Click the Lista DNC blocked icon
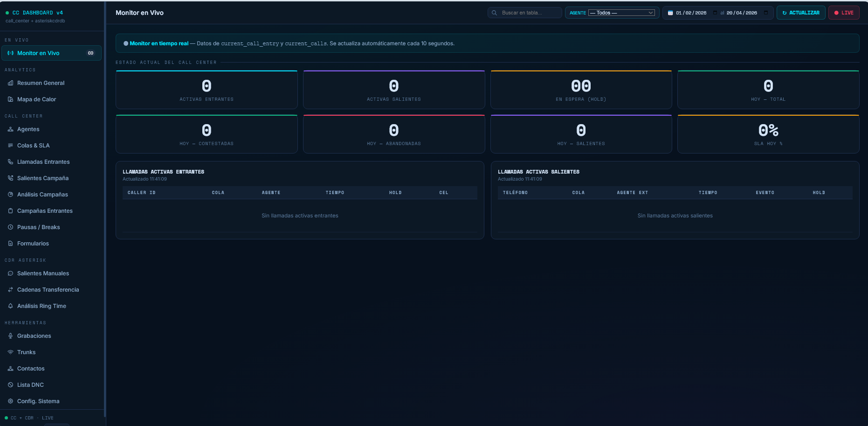This screenshot has width=868, height=426. (x=10, y=385)
